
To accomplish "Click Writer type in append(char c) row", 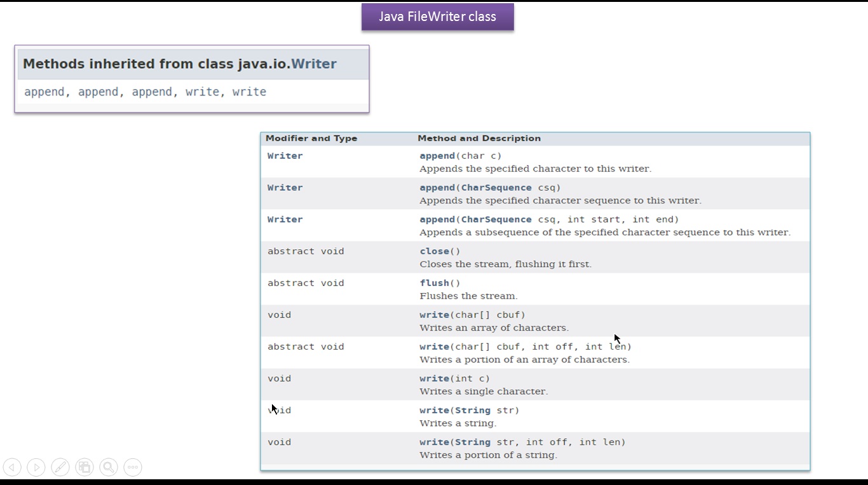I will pos(285,156).
